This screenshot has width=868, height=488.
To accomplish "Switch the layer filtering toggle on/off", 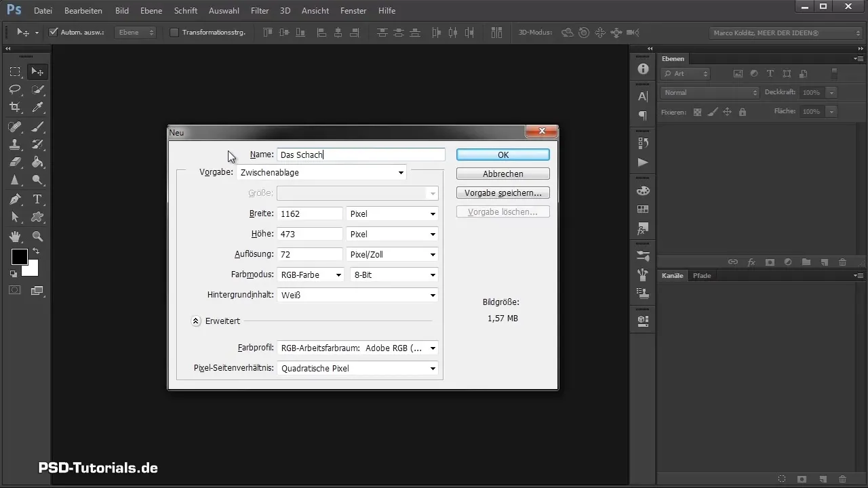I will pos(835,73).
